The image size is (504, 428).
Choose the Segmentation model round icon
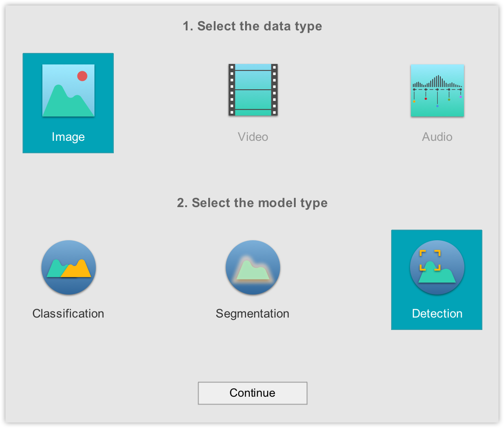pyautogui.click(x=253, y=267)
